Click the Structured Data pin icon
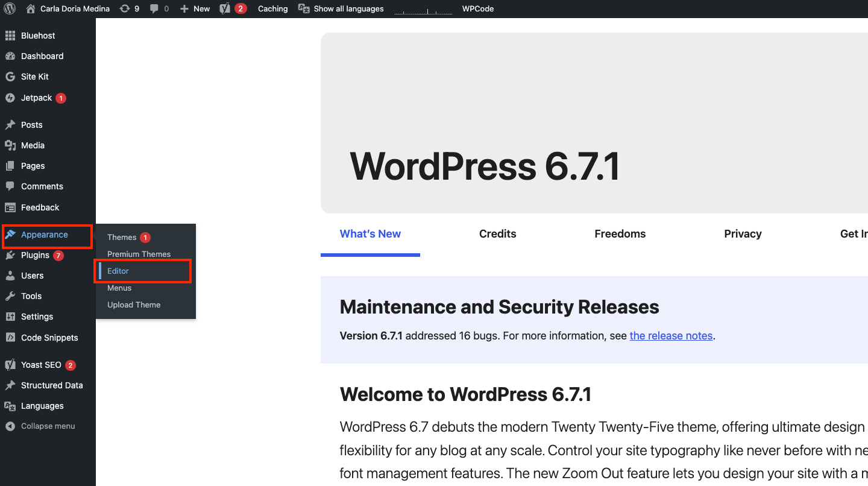The image size is (868, 486). [10, 385]
